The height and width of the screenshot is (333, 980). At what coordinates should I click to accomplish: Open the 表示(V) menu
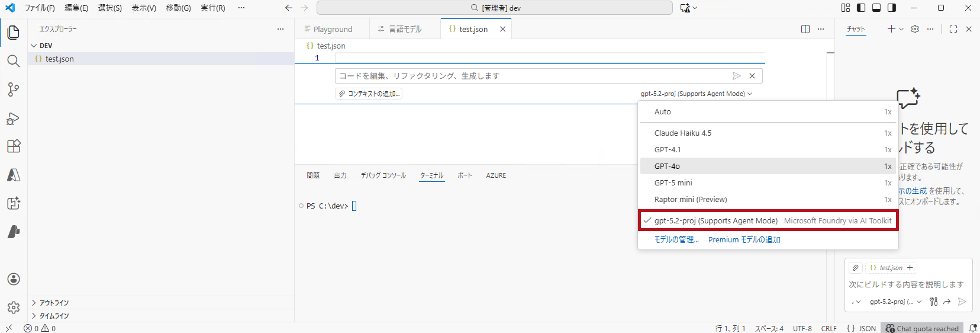point(144,8)
